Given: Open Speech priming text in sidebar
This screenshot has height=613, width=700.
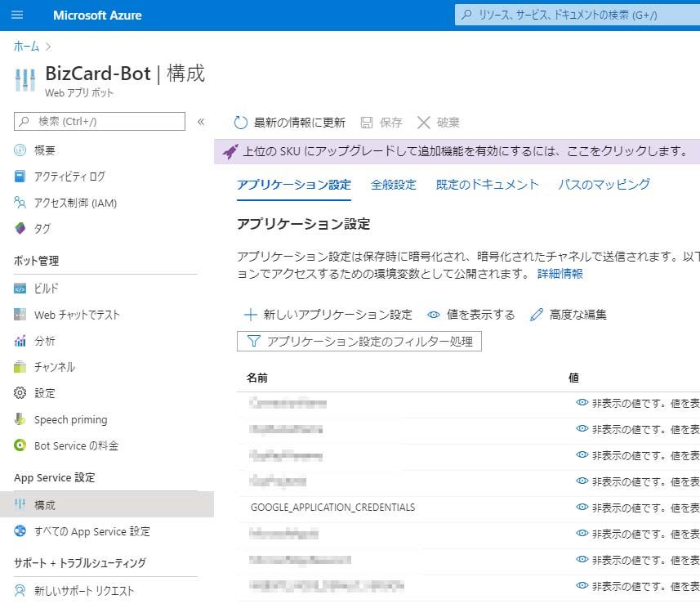Looking at the screenshot, I should [x=70, y=419].
